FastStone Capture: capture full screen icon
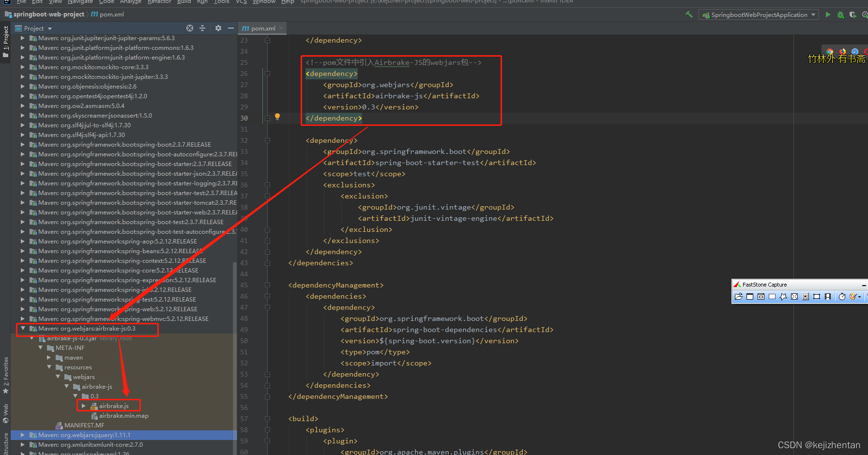Screen dimensions: 868x455 click(x=794, y=297)
